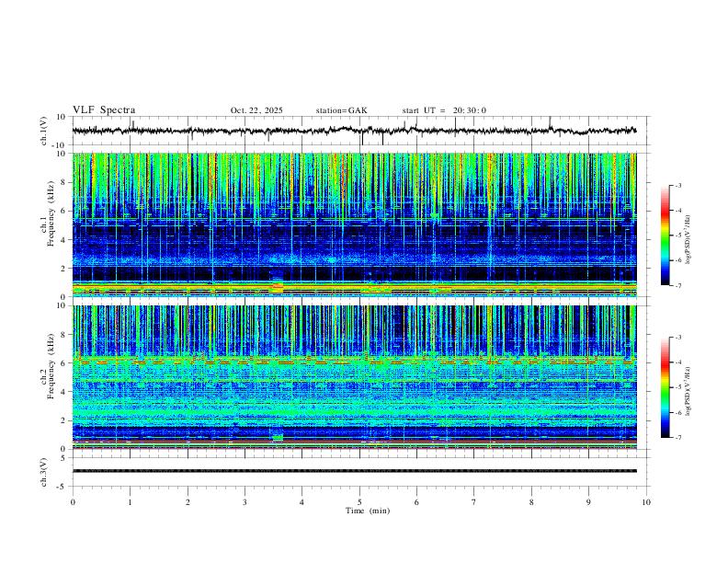Image resolution: width=728 pixels, height=563 pixels.
Task: Click the time axis tick label '7'
Action: (474, 502)
